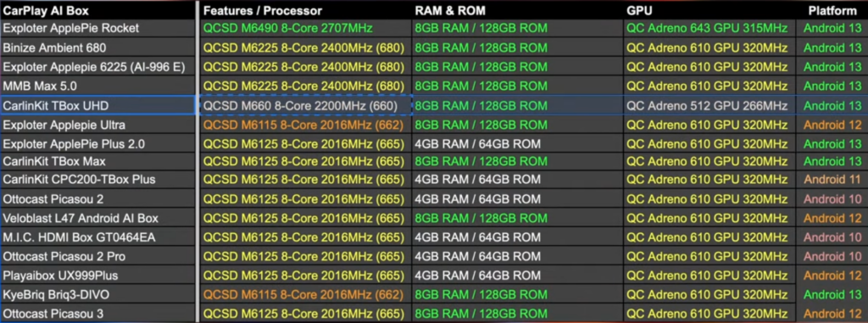Select 'QCSD M6490 8-Core 2707MHz' processor cell

click(305, 28)
